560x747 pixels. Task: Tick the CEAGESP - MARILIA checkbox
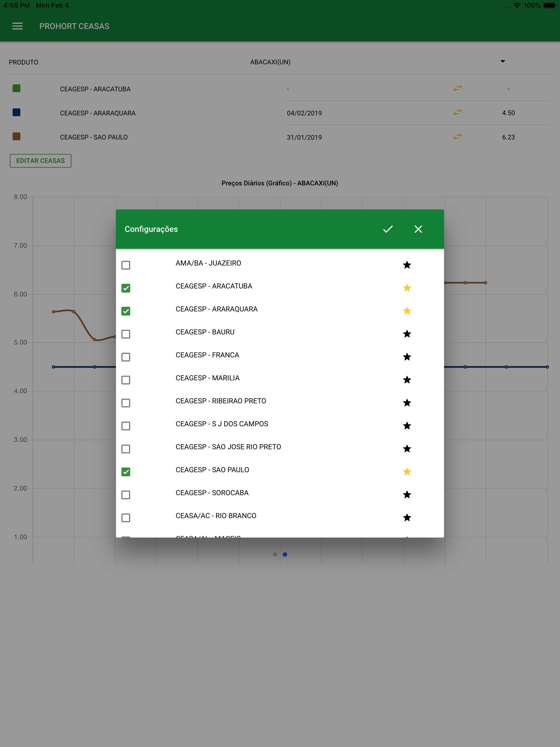[x=126, y=380]
